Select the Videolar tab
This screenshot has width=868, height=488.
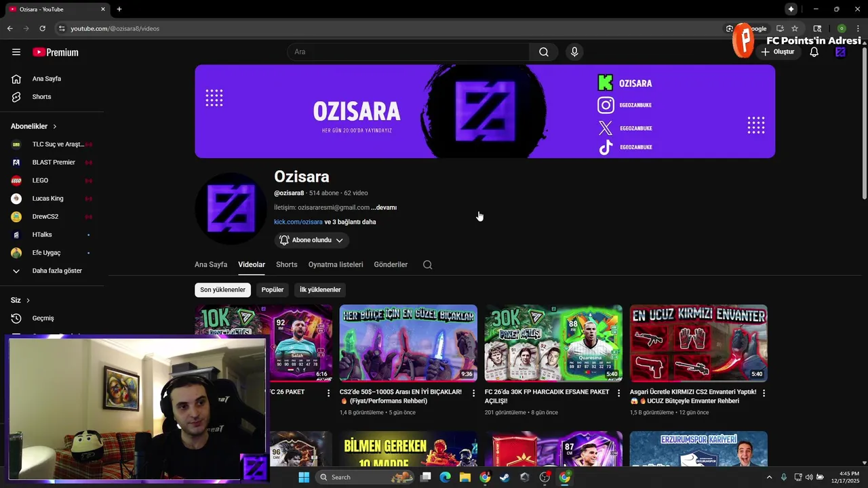[252, 264]
